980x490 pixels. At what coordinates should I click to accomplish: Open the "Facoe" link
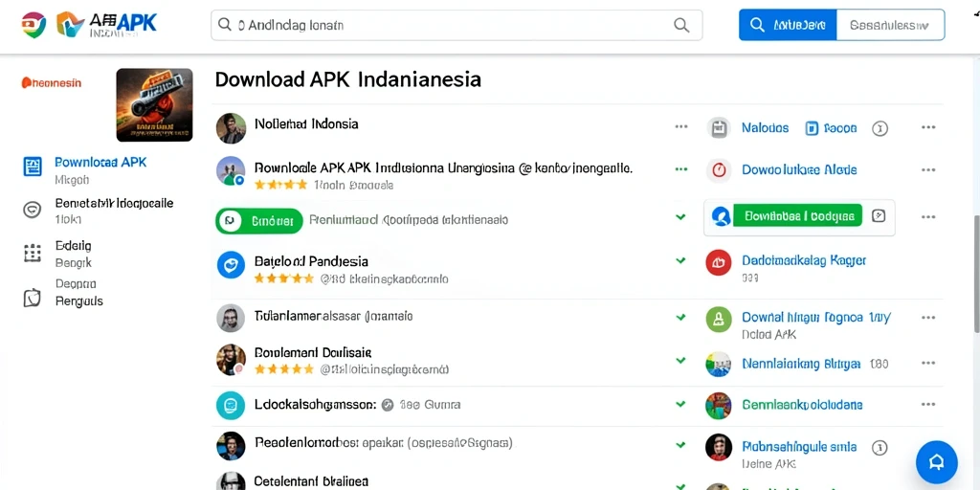(840, 128)
